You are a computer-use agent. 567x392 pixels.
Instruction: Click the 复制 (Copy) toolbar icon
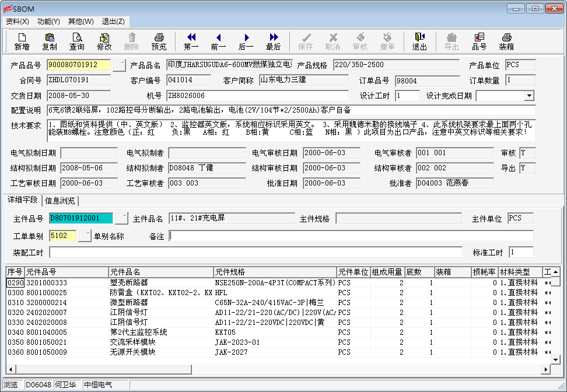click(x=50, y=41)
